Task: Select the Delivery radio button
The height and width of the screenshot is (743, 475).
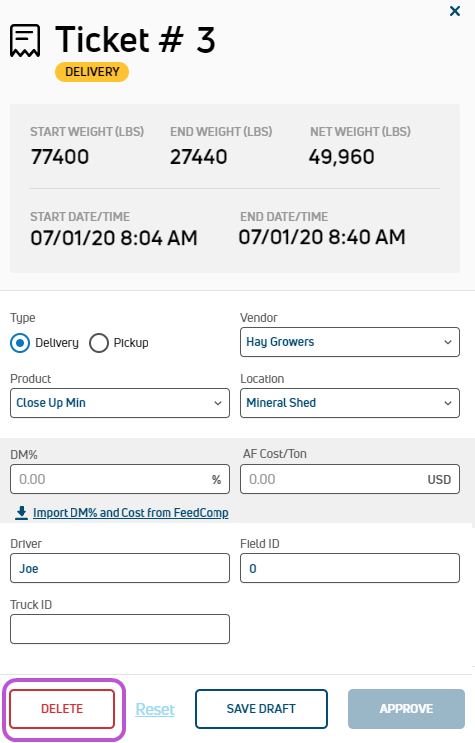Action: 20,343
